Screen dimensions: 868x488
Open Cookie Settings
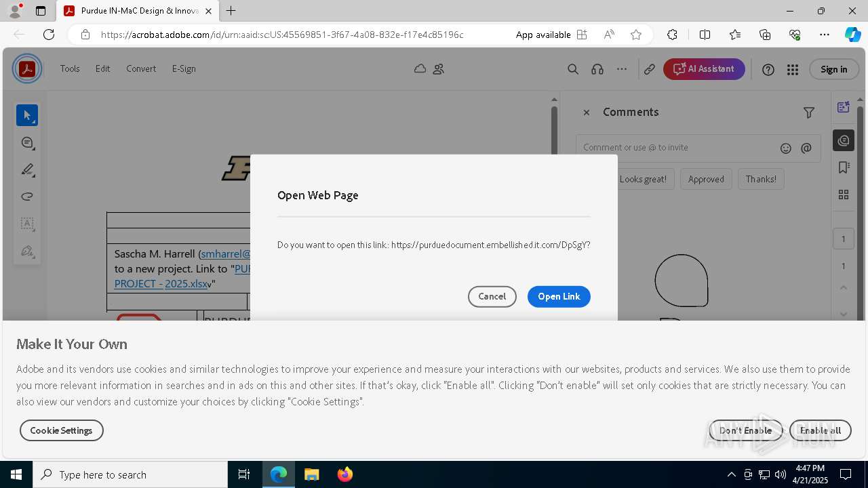point(61,430)
